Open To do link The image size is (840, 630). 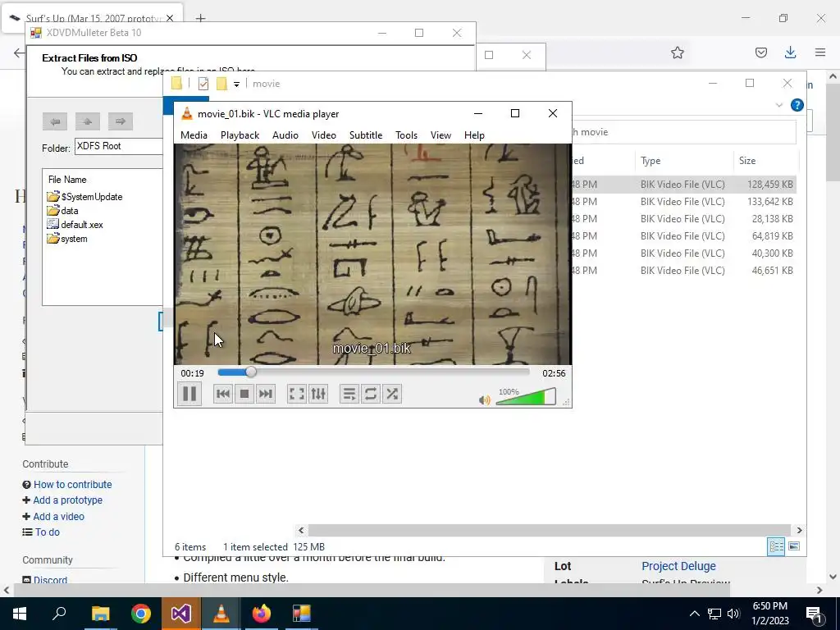coord(47,532)
